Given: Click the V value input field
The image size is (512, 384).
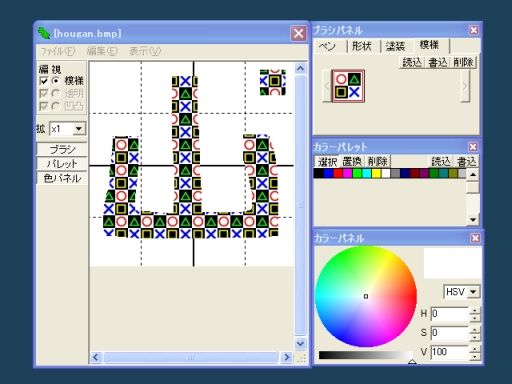Looking at the screenshot, I should click(x=450, y=352).
